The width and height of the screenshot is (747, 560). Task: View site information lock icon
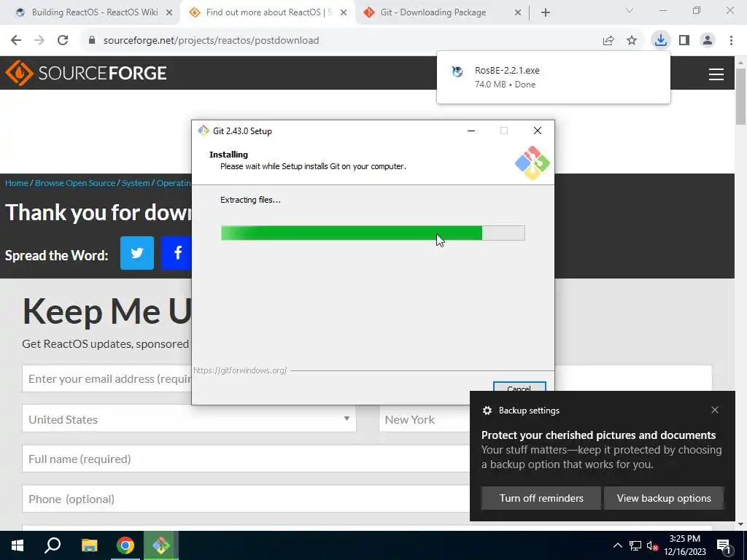pos(92,41)
